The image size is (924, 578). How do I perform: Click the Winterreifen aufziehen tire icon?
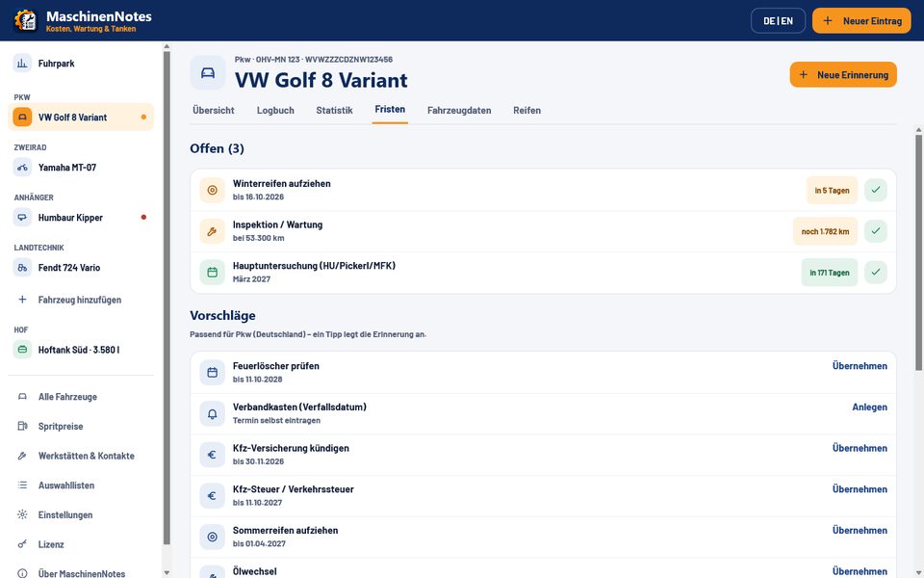[x=212, y=190]
